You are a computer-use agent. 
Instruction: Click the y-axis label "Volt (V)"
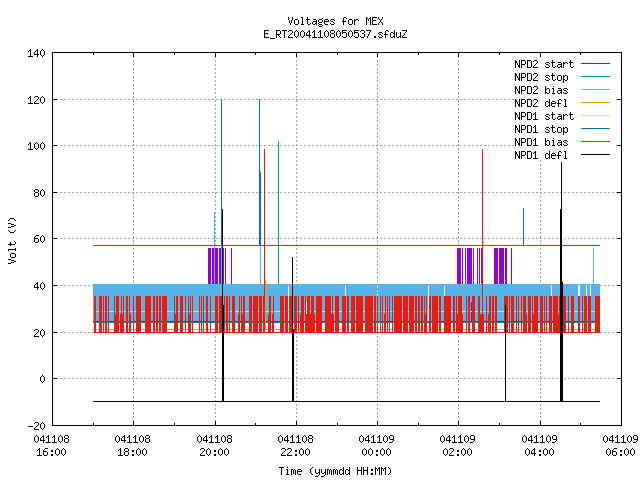coord(12,240)
